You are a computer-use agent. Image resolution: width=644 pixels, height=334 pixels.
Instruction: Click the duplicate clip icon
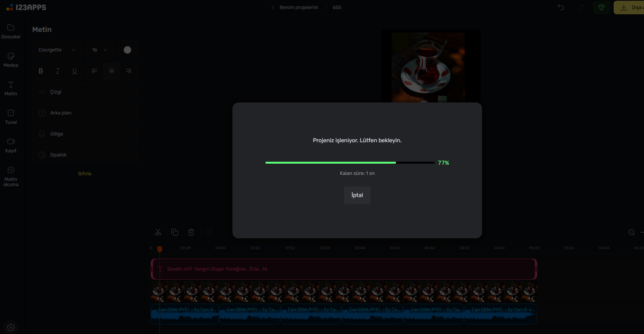[175, 232]
